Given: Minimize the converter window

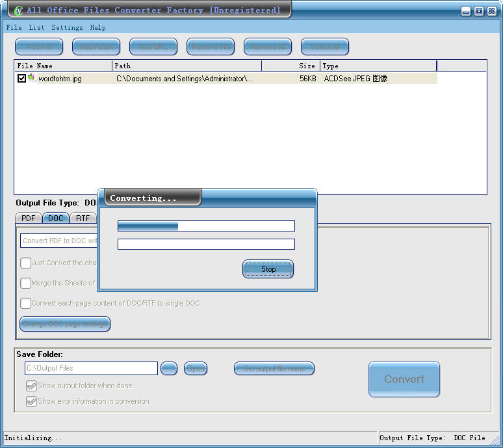Looking at the screenshot, I should coord(466,11).
